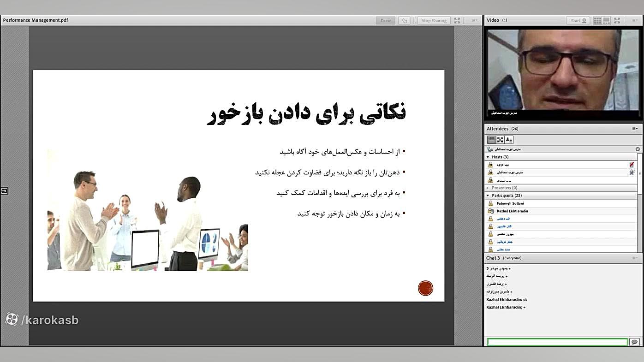The width and height of the screenshot is (644, 362).
Task: Click the clapping team image on slide
Action: coord(148,210)
